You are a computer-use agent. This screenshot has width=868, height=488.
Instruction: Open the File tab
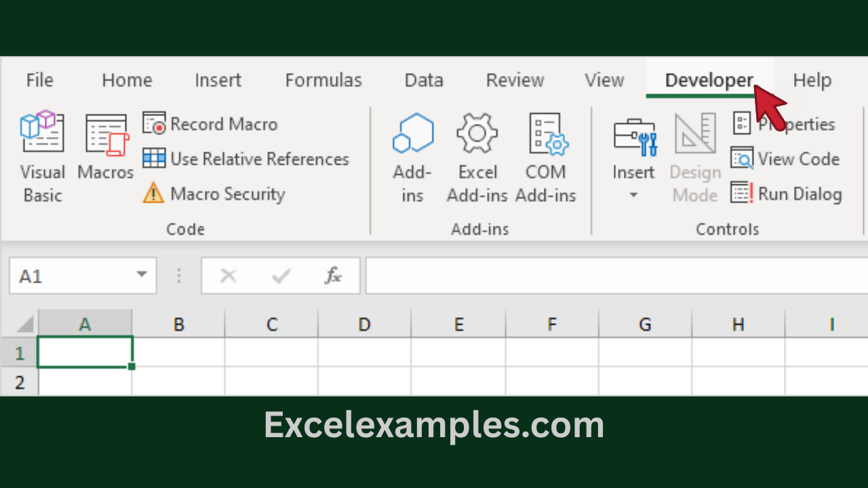click(39, 80)
